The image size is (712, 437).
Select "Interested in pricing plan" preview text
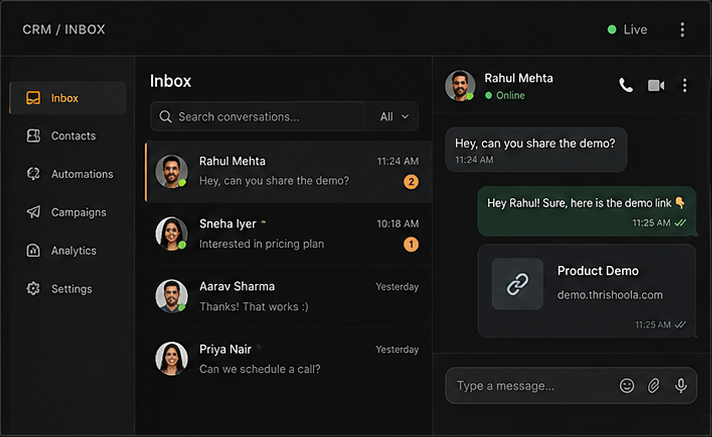[x=262, y=244]
